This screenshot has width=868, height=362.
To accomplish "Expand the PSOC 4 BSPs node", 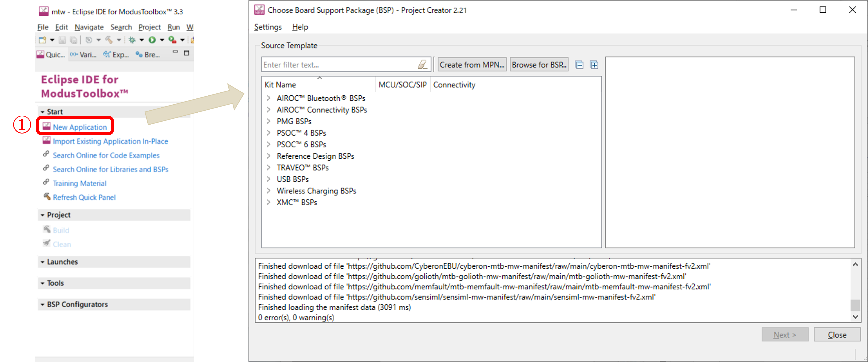I will 269,133.
